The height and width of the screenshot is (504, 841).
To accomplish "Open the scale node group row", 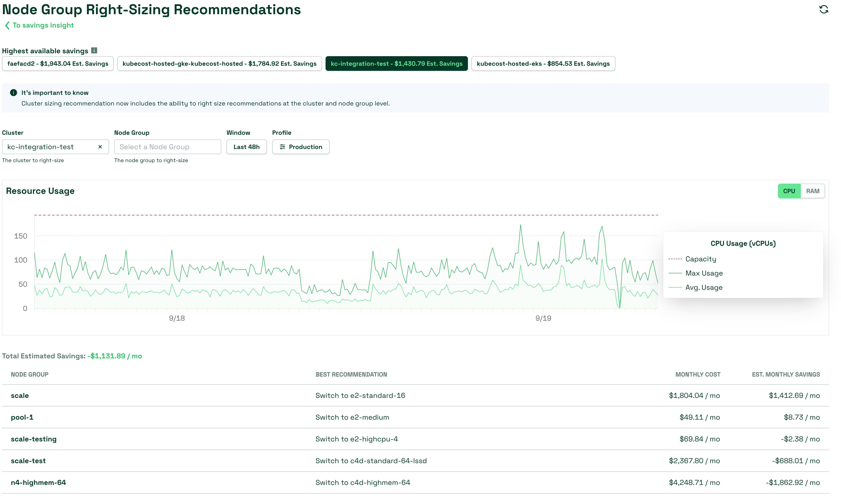I will (20, 396).
